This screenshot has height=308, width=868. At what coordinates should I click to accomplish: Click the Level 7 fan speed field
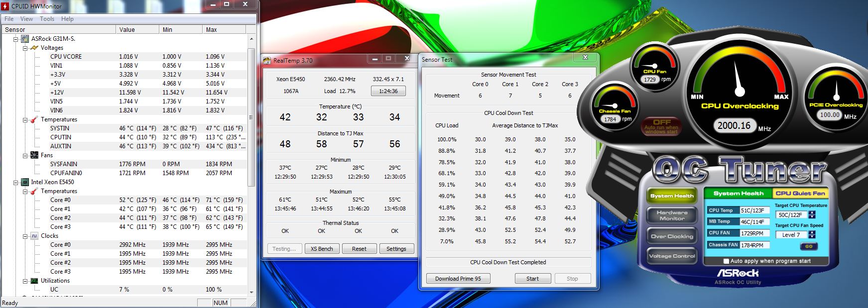point(791,235)
